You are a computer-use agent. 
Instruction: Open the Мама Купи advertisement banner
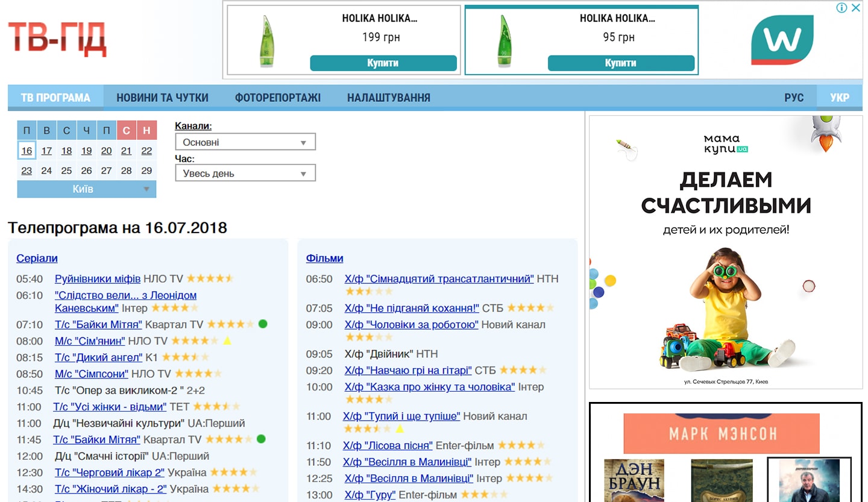tap(726, 252)
